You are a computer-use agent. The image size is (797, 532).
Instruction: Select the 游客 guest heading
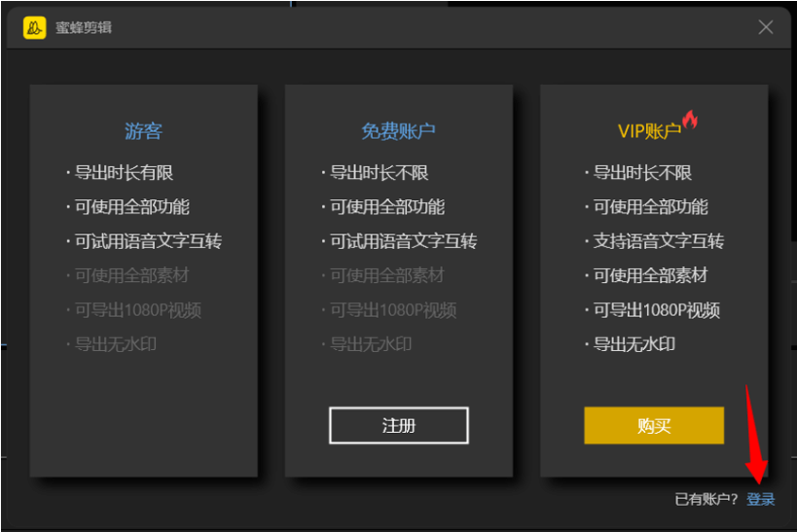click(143, 131)
